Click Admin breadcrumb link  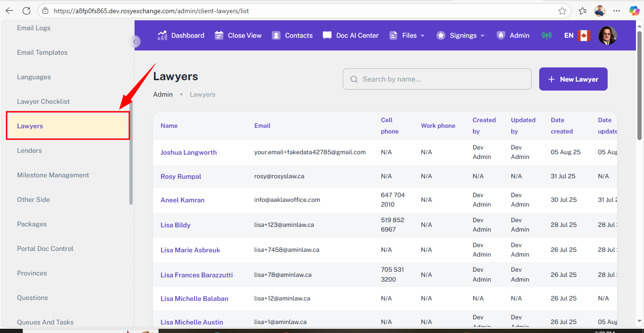(x=163, y=94)
